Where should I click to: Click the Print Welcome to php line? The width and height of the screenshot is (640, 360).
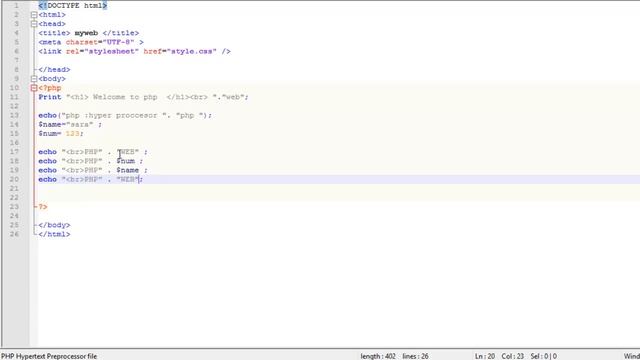coord(143,97)
